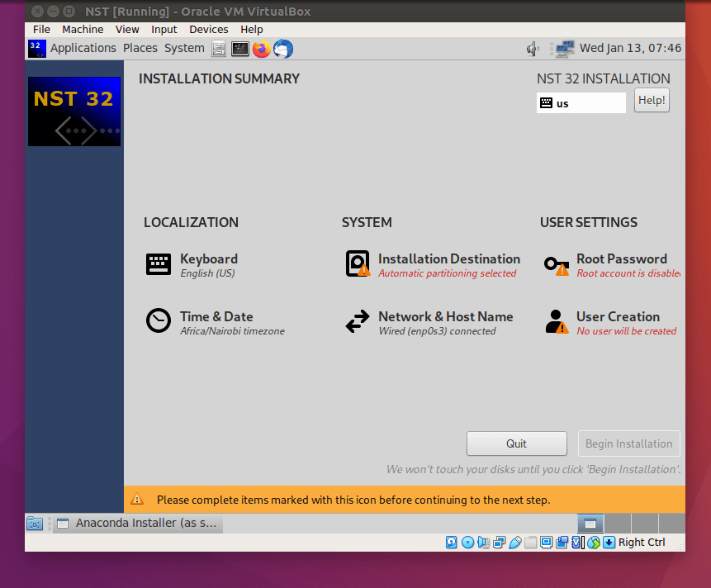Image resolution: width=711 pixels, height=588 pixels.
Task: Click the date and time clock
Action: point(630,48)
